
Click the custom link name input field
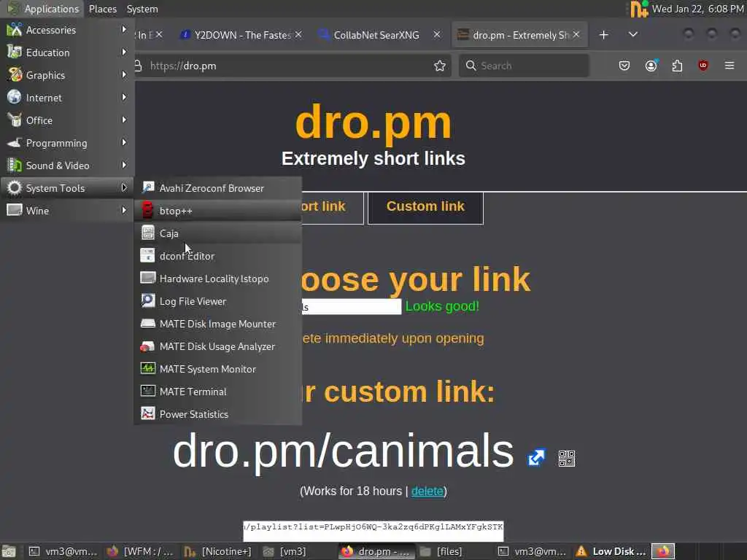pos(352,307)
